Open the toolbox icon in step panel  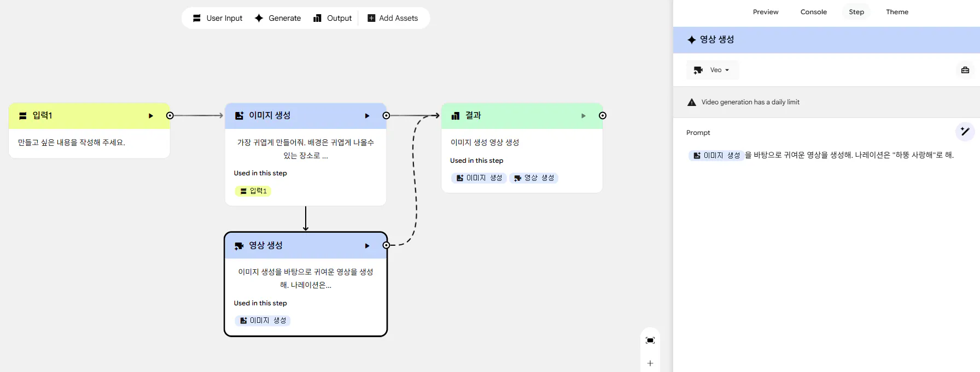pos(965,70)
